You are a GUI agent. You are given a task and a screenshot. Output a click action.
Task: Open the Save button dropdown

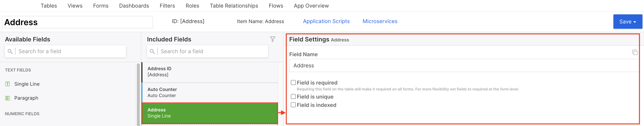point(628,22)
